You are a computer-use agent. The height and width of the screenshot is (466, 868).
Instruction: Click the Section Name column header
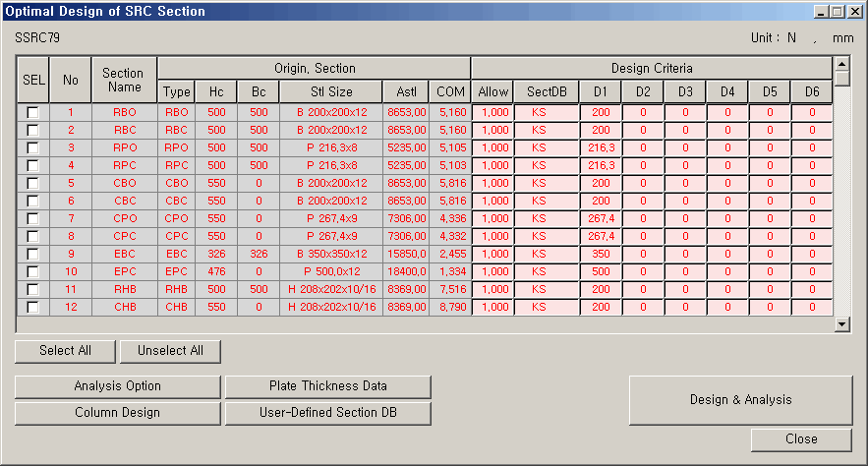tap(123, 81)
